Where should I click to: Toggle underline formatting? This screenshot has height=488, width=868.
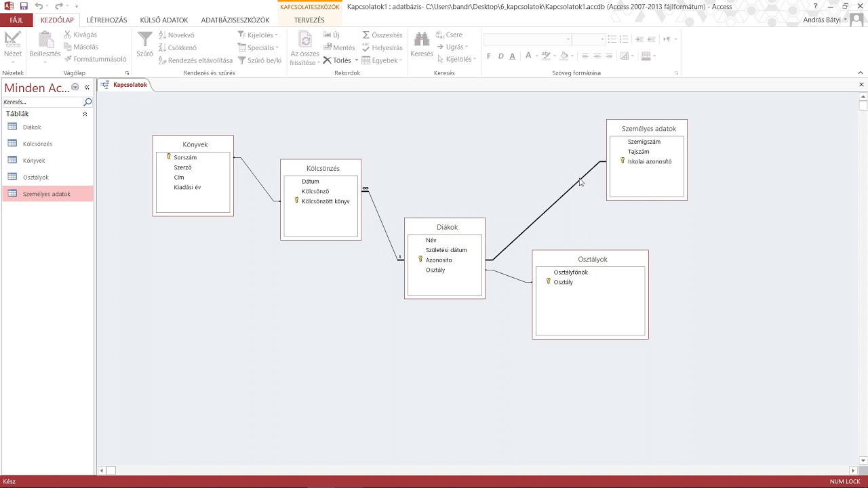[512, 56]
